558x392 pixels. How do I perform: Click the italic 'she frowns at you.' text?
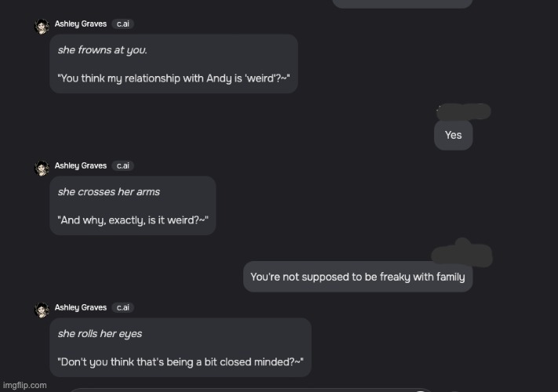(103, 50)
